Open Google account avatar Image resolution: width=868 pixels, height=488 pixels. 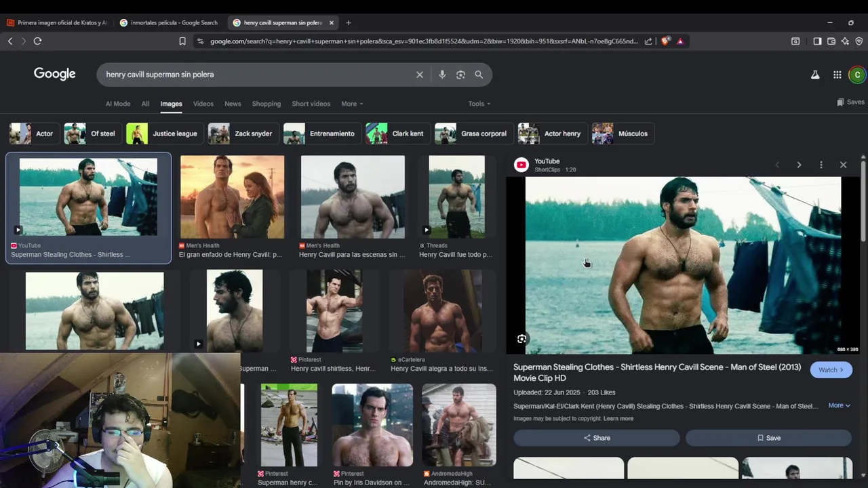[857, 75]
